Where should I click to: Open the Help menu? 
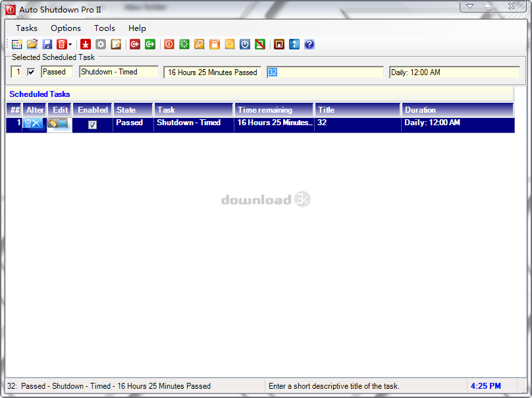(x=137, y=28)
